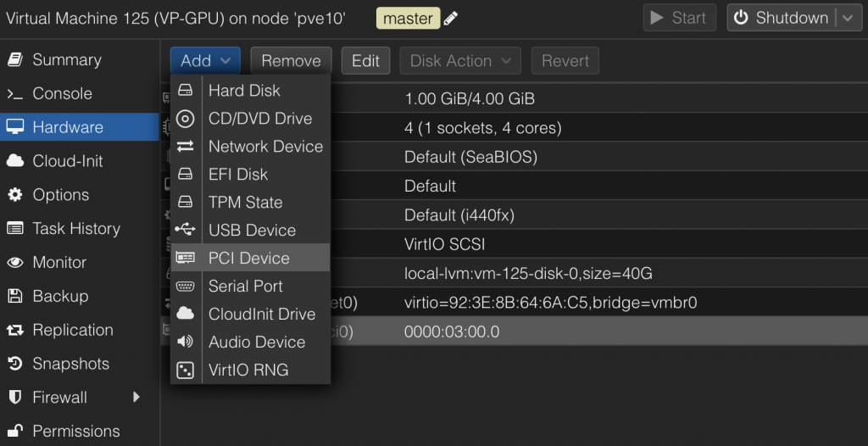Open the Add hardware dropdown
868x446 pixels.
(x=204, y=60)
